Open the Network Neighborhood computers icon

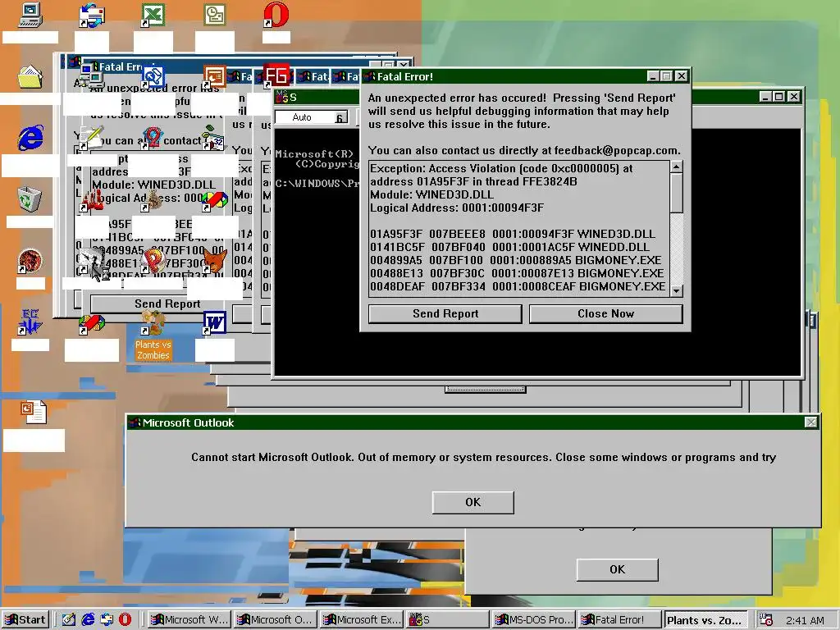[92, 76]
